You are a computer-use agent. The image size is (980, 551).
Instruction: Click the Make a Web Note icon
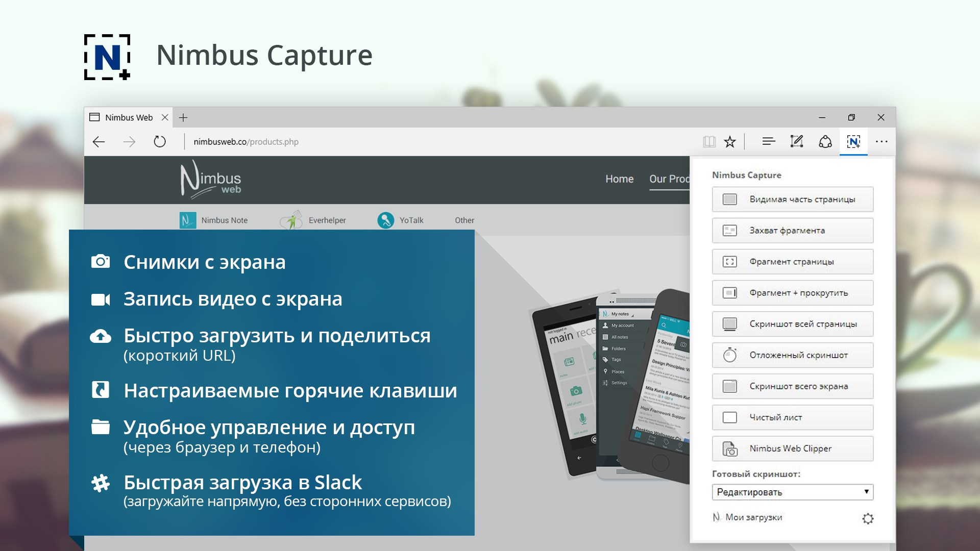point(797,142)
